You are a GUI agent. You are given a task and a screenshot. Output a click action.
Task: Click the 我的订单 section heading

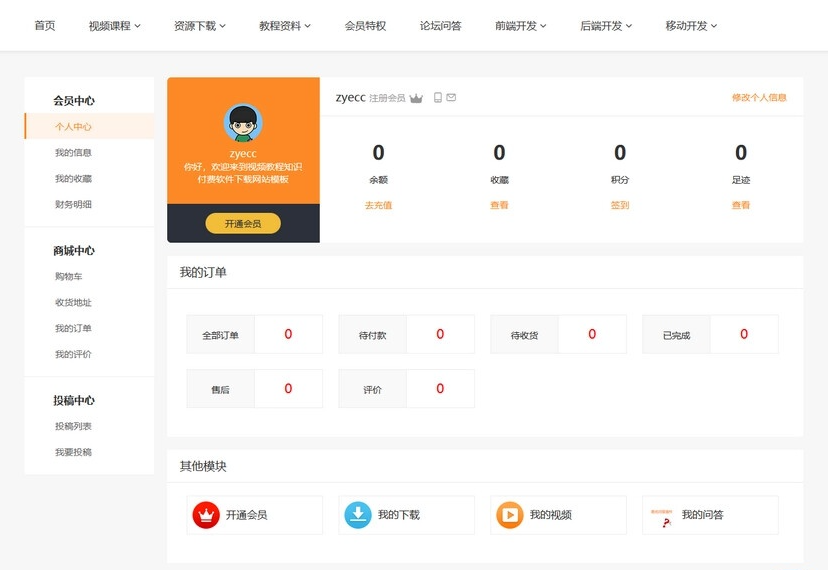coord(203,273)
